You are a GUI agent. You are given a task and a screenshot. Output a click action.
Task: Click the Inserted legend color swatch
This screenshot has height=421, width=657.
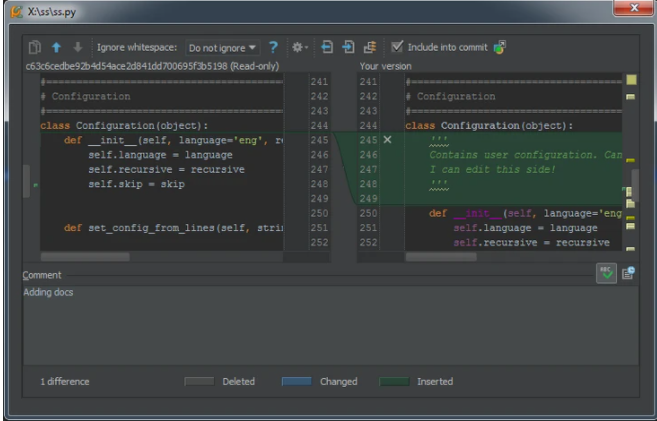click(394, 381)
